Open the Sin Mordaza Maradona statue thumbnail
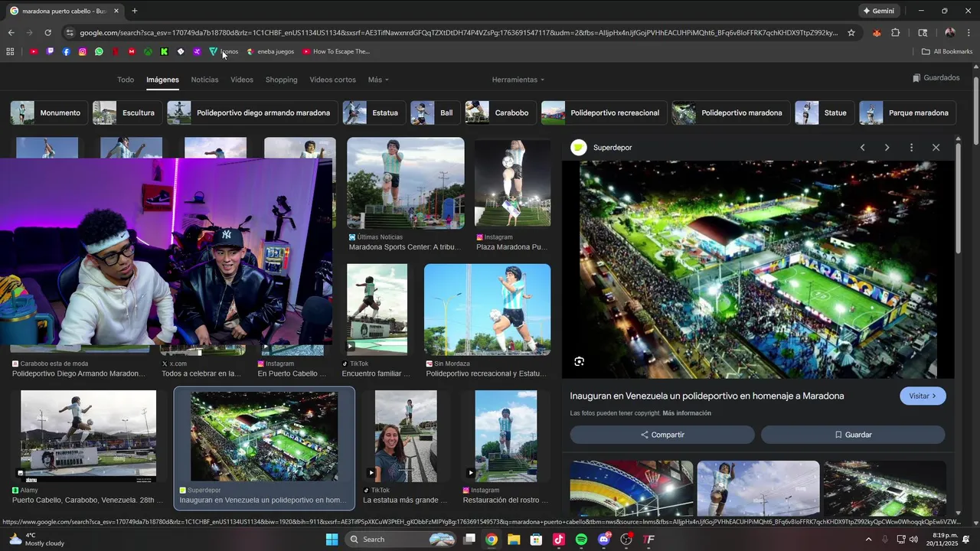This screenshot has height=551, width=980. tap(487, 309)
